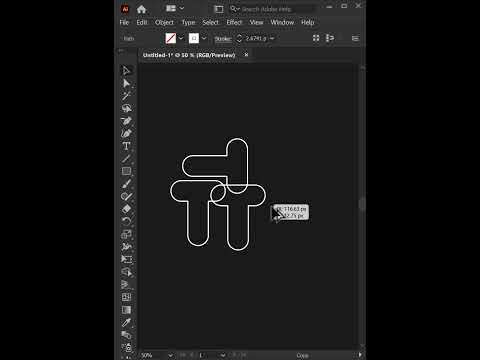Select the Mesh tool
This screenshot has width=480, height=360.
126,297
